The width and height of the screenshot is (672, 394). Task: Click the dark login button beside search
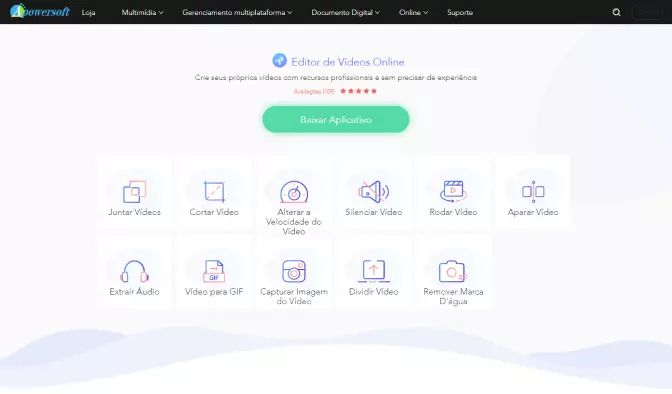click(648, 12)
